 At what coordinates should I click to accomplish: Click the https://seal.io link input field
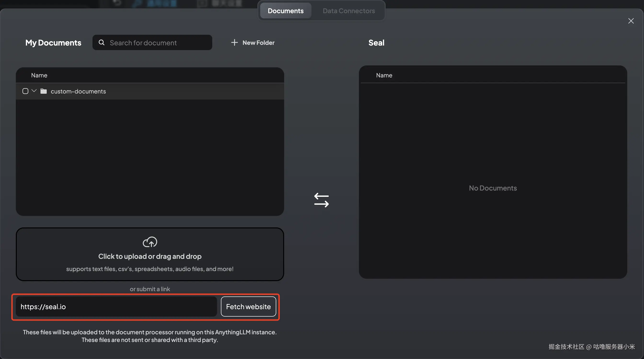[x=116, y=307]
